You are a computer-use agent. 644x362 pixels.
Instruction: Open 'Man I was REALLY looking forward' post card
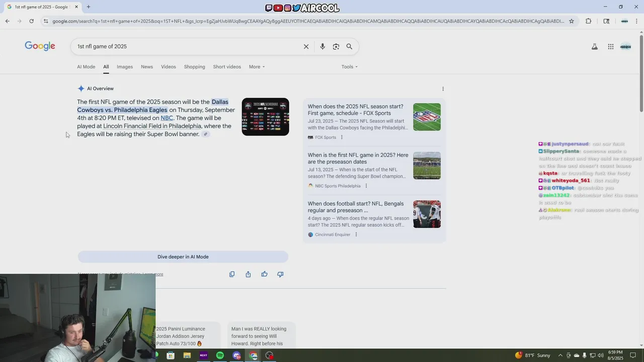[261, 336]
